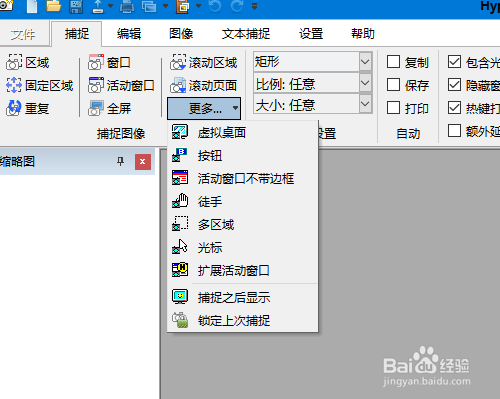Select 多区域 multi-region entry
Image resolution: width=500 pixels, height=399 pixels.
tap(243, 225)
